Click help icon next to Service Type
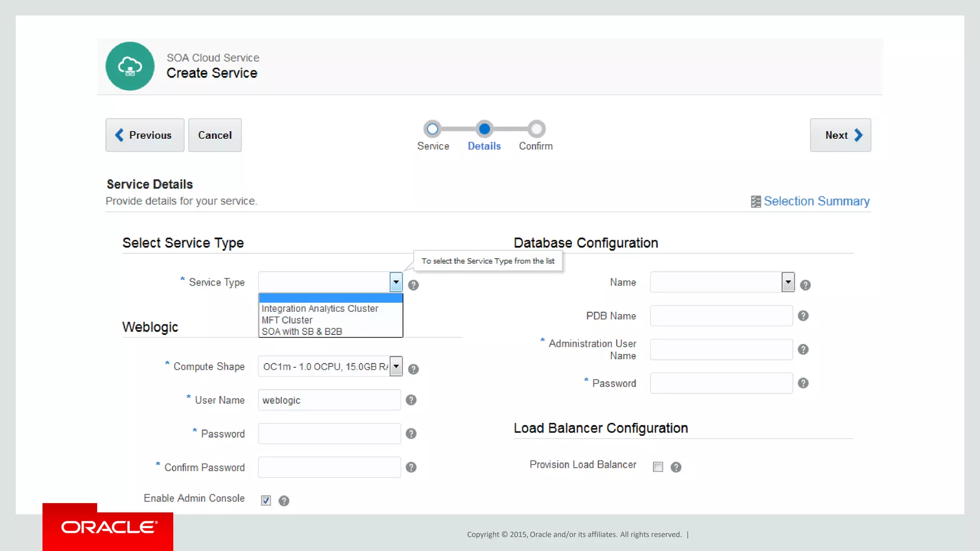This screenshot has height=551, width=980. click(x=413, y=285)
